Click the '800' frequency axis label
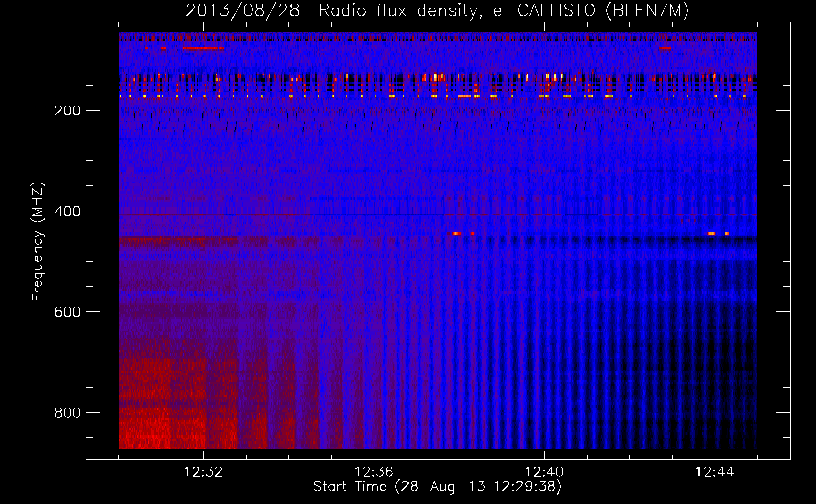Screen dimensions: 816x504 click(x=67, y=413)
